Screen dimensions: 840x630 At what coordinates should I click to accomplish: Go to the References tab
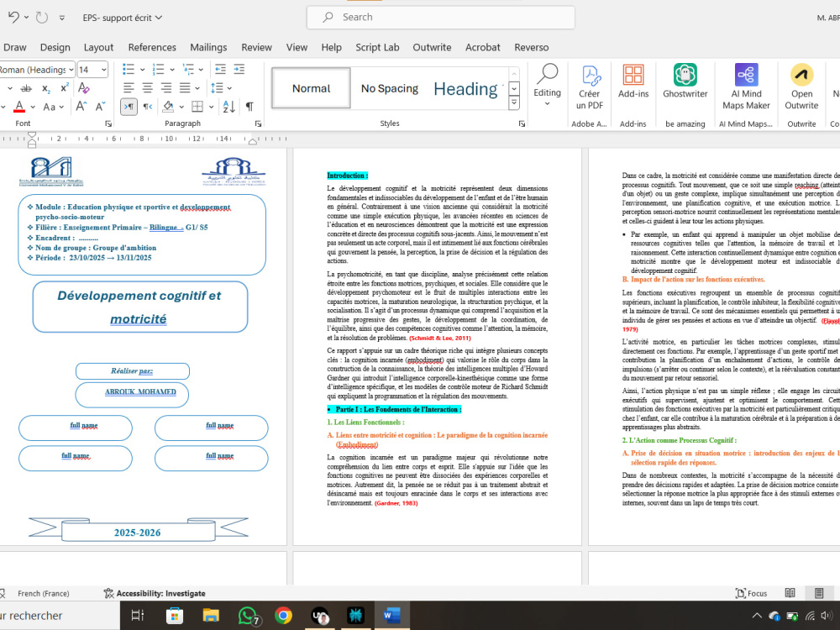tap(152, 47)
